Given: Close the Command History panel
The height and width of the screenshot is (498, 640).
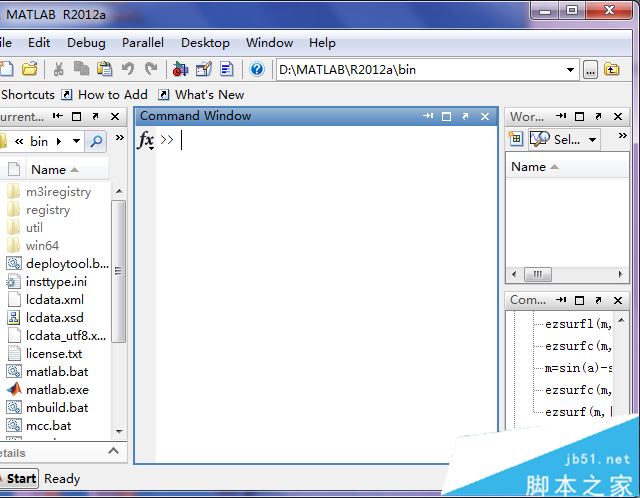Looking at the screenshot, I should [618, 300].
